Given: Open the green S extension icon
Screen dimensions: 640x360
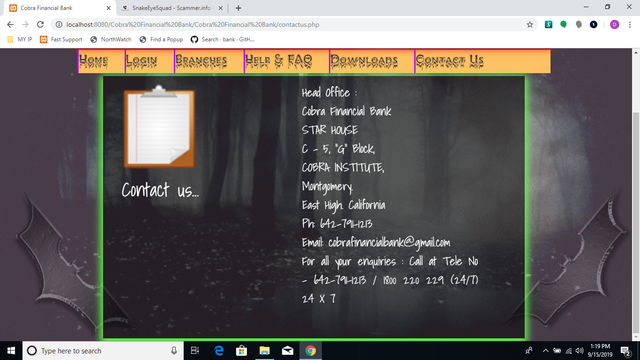Looking at the screenshot, I should tap(549, 24).
